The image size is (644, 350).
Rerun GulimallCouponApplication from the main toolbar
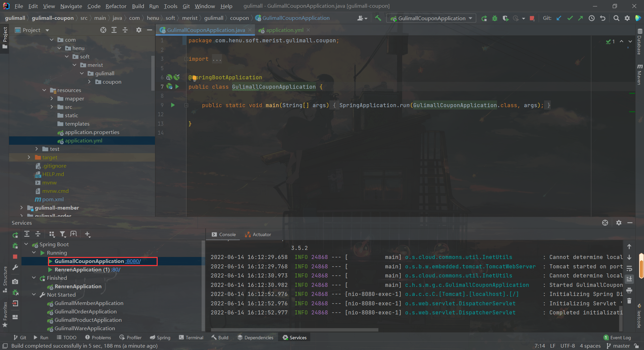pyautogui.click(x=484, y=18)
